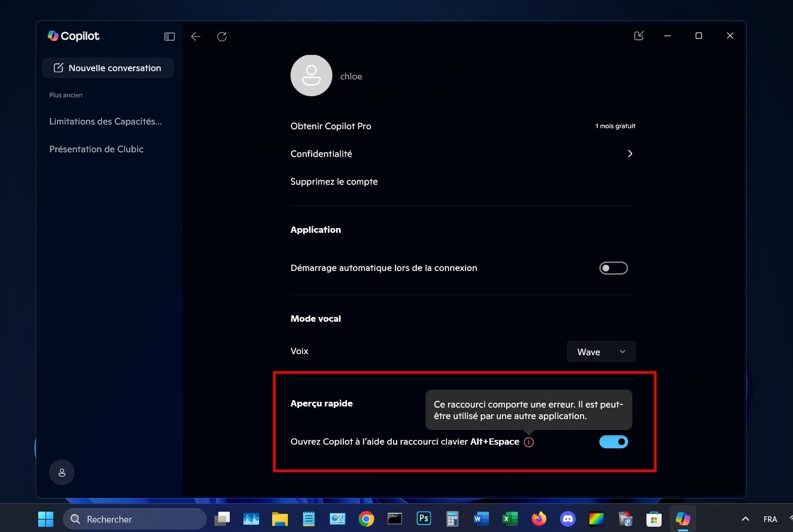Open Discord from the taskbar
793x532 pixels.
click(567, 518)
